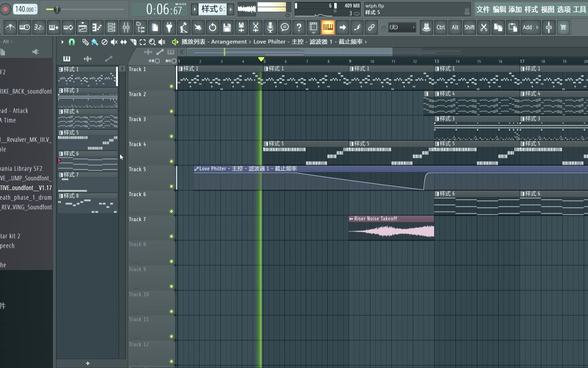Click the Ctrl modifier button

click(441, 27)
